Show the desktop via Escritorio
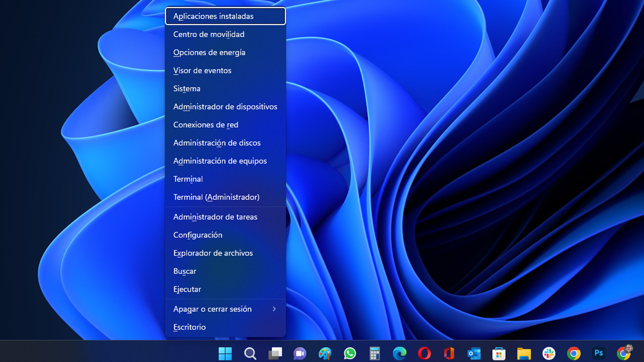 [x=225, y=327]
